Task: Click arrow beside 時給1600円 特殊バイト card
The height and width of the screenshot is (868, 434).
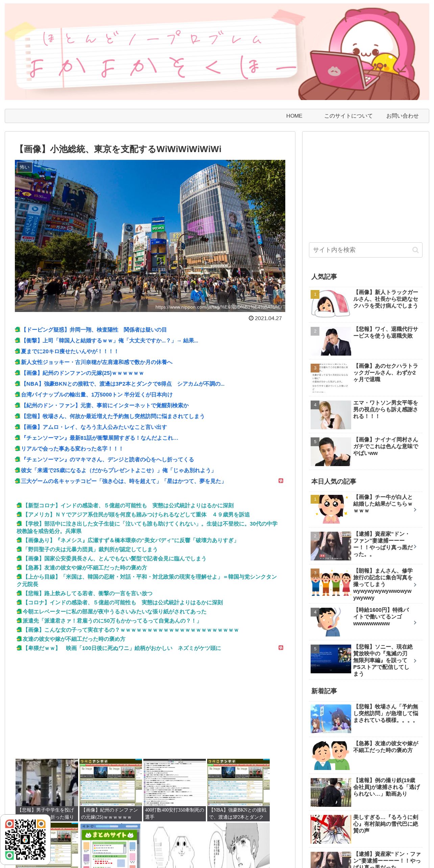Action: tap(415, 623)
